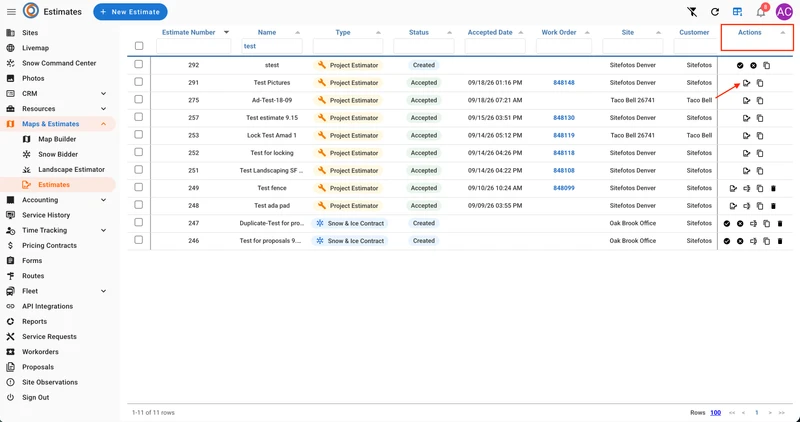The height and width of the screenshot is (422, 800).
Task: Select the checkbox for estimate 246
Action: 139,240
